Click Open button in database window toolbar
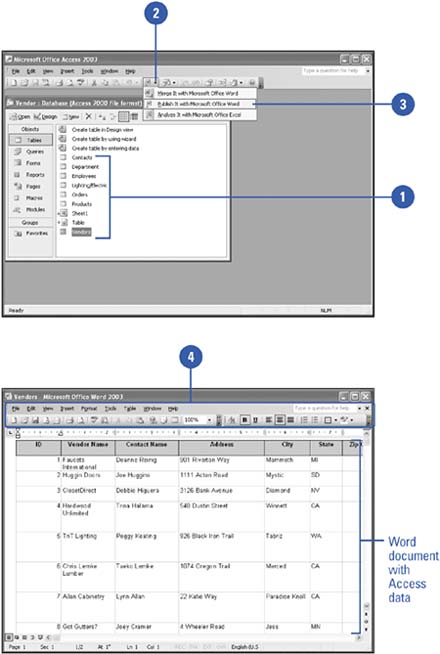Screen dimensions: 440x654 coord(20,116)
